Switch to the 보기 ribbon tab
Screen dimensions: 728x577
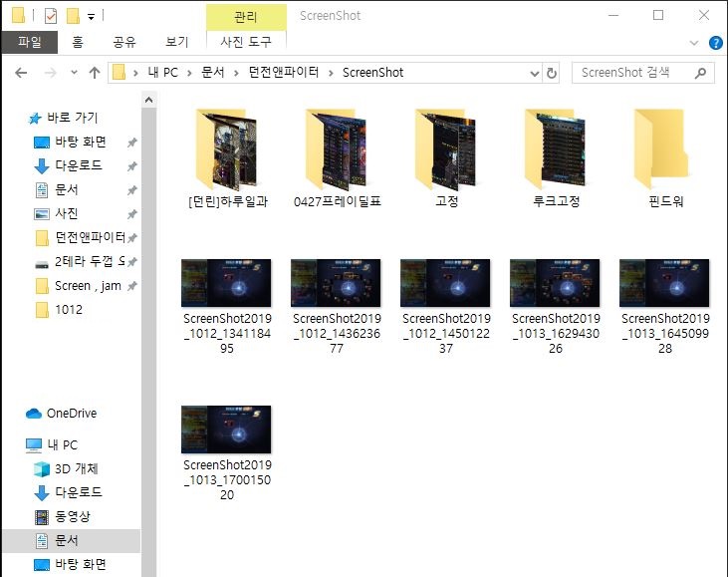(x=177, y=42)
